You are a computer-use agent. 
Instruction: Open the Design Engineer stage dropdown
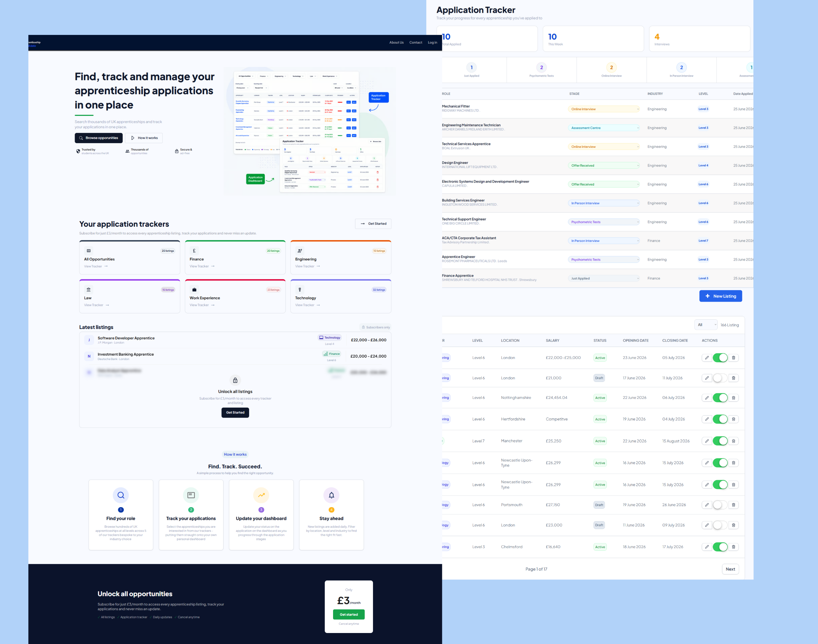[604, 166]
